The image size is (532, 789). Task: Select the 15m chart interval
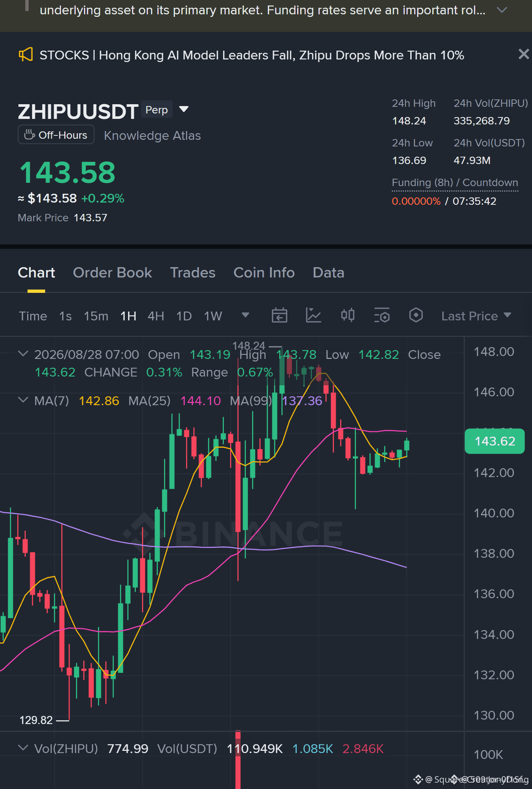tap(96, 316)
